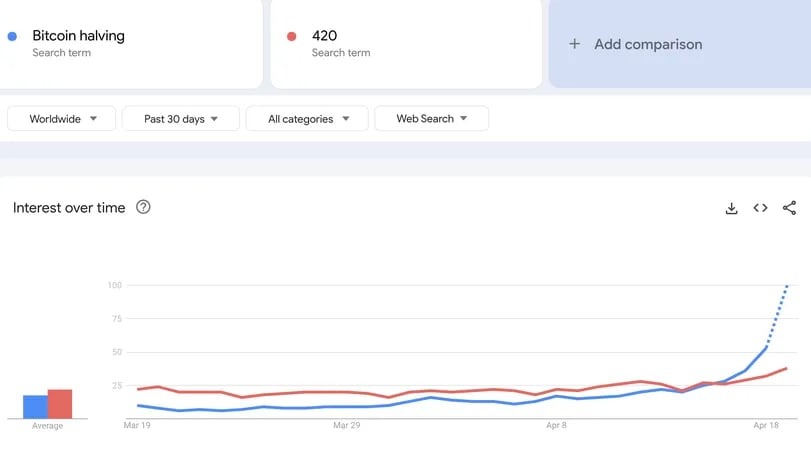Edit the Bitcoin halving search term
The image size is (811, 474).
tap(79, 36)
